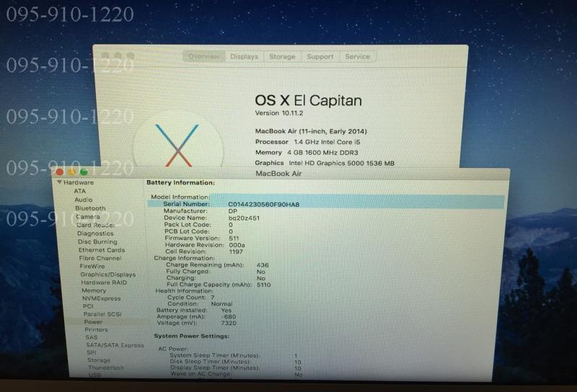This screenshot has width=577, height=392.
Task: Click the yellow minimize button of System Information
Action: point(72,171)
